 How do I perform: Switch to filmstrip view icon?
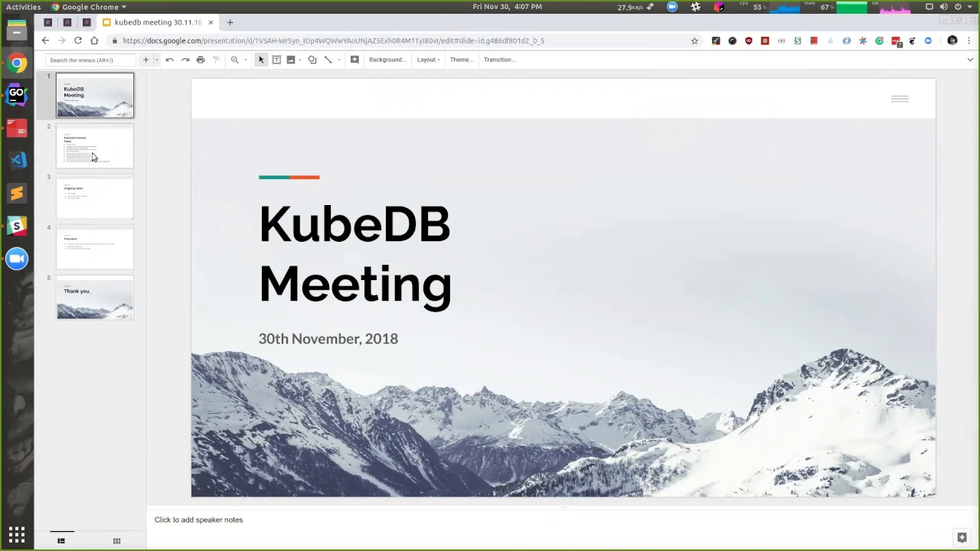(61, 541)
